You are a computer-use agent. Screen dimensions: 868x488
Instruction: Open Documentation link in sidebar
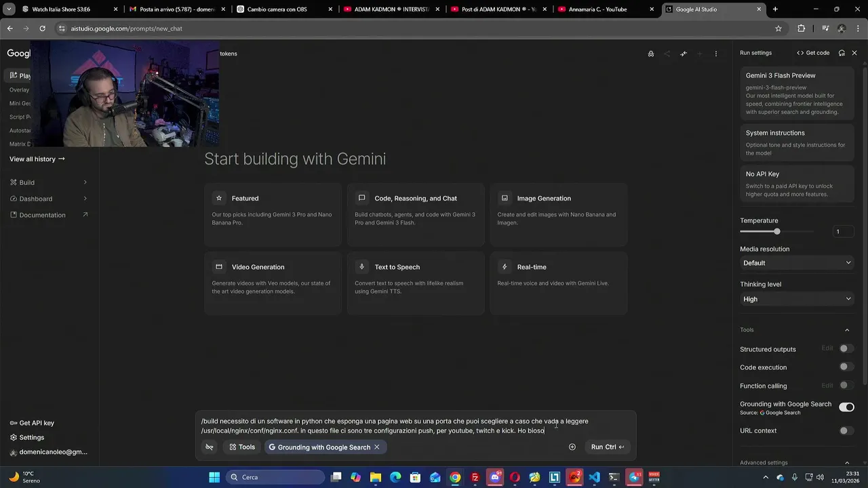pyautogui.click(x=49, y=215)
